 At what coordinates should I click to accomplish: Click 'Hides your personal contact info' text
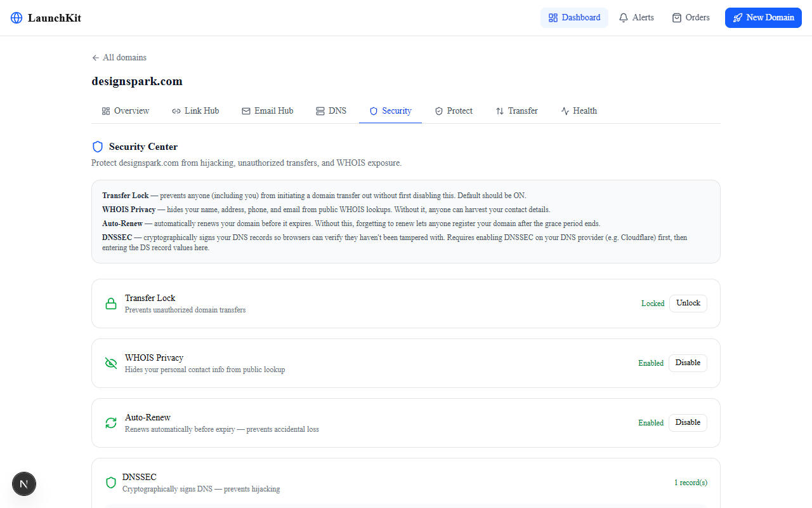coord(205,370)
